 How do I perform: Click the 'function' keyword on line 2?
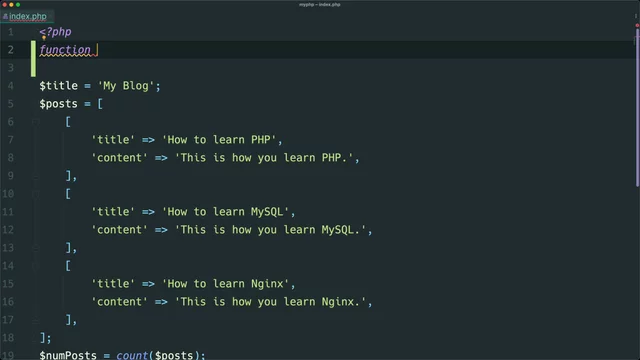(x=65, y=50)
